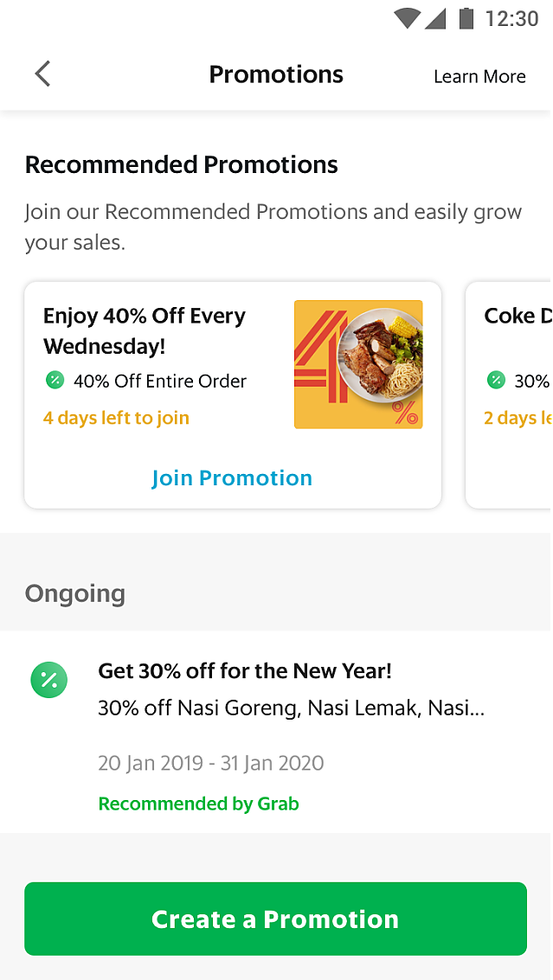Tap percent badge next to 40% Off Entire Order
553x980 pixels.
(x=55, y=380)
